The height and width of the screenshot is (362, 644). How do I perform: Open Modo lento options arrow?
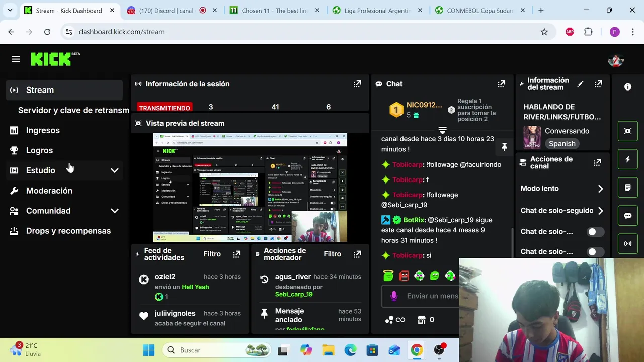(600, 189)
